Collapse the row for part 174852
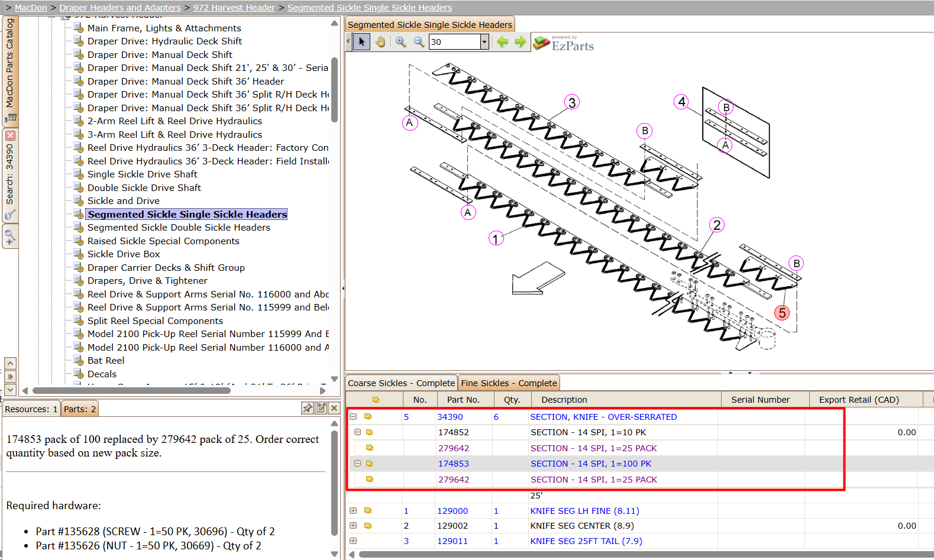934x560 pixels. pyautogui.click(x=357, y=432)
